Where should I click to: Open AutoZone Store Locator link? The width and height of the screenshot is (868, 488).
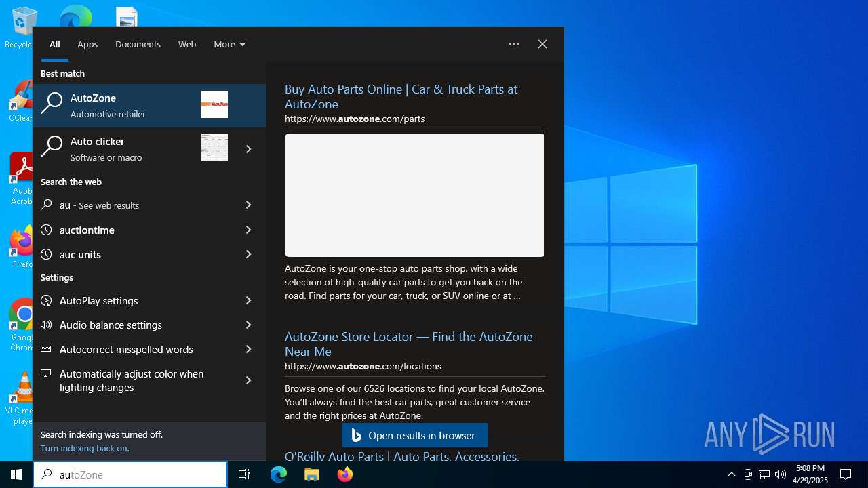(408, 344)
